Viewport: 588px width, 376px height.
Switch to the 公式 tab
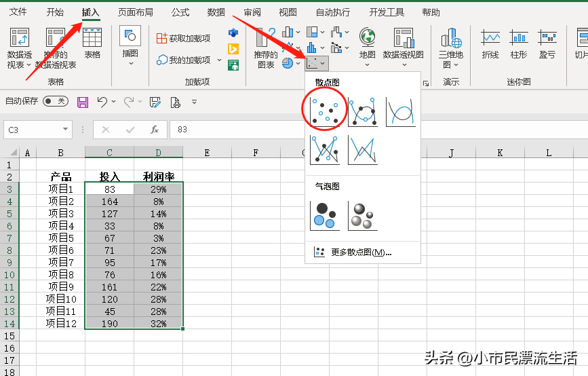tap(180, 12)
